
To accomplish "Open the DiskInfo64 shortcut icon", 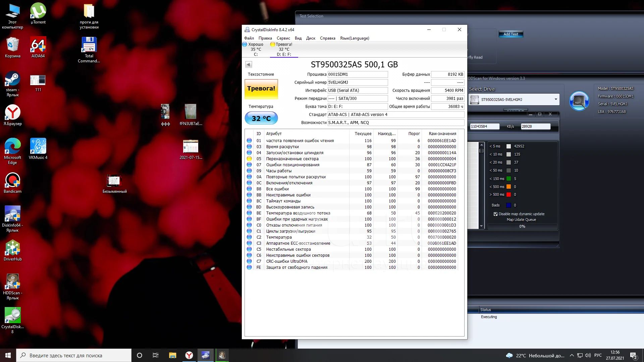I will click(x=12, y=219).
